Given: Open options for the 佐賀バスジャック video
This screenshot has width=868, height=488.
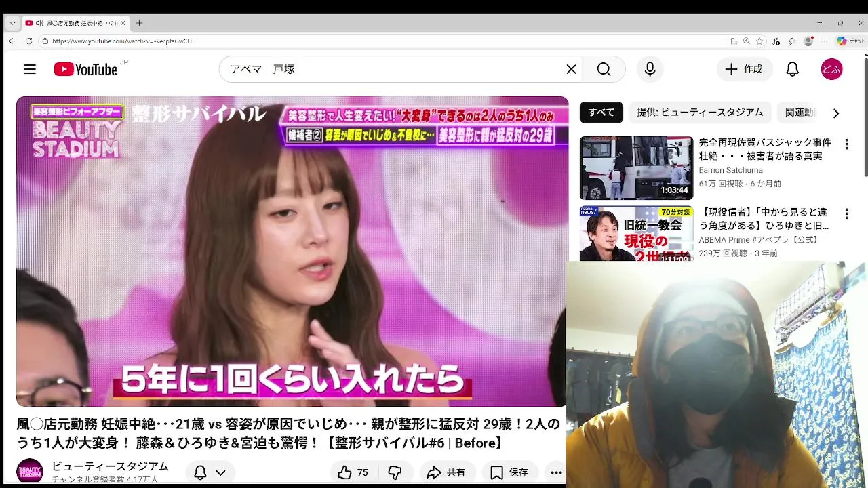Looking at the screenshot, I should (846, 144).
